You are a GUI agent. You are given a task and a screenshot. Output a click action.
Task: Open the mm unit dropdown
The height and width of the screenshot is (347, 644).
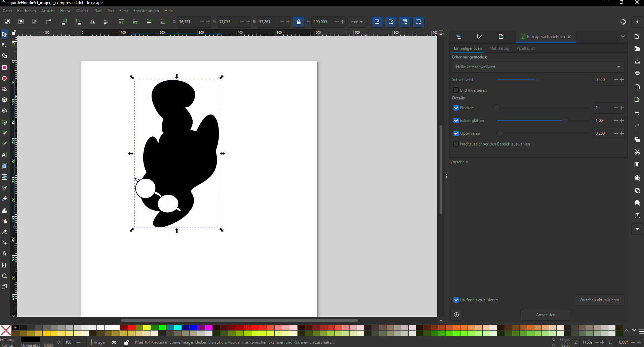pyautogui.click(x=357, y=22)
